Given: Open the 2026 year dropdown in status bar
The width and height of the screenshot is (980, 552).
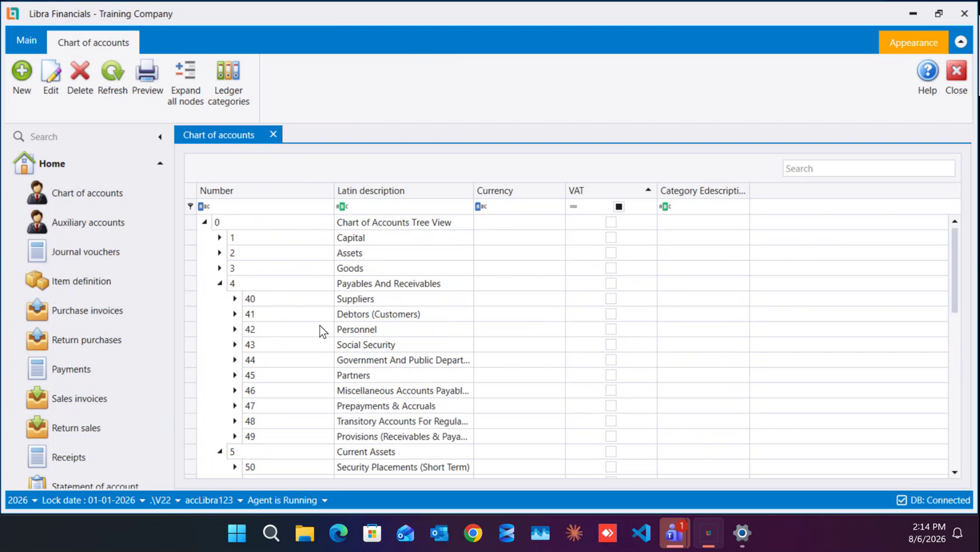Looking at the screenshot, I should click(x=23, y=501).
